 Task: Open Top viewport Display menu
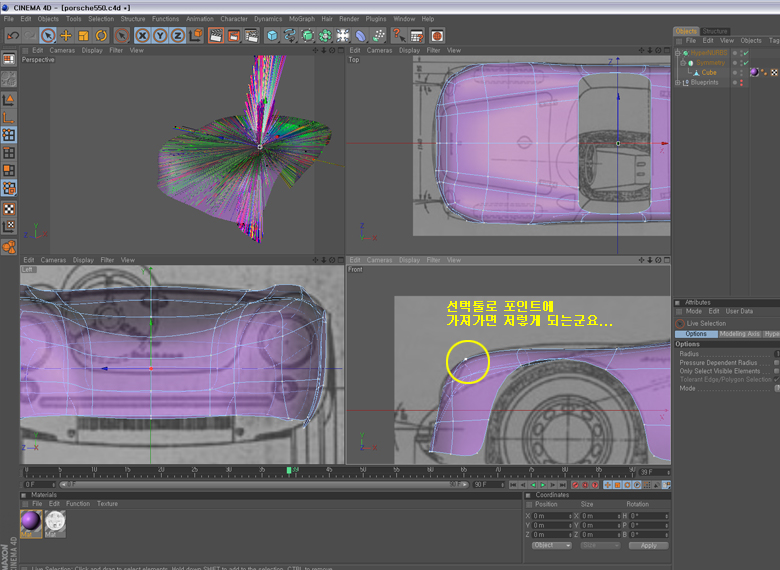(409, 50)
